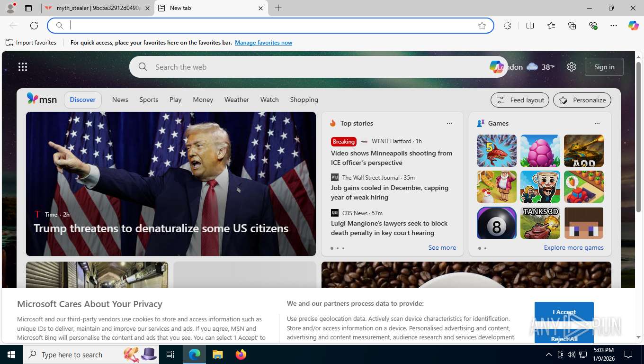Add this page to favorites star
Viewport: 644px width, 364px height.
(x=482, y=26)
